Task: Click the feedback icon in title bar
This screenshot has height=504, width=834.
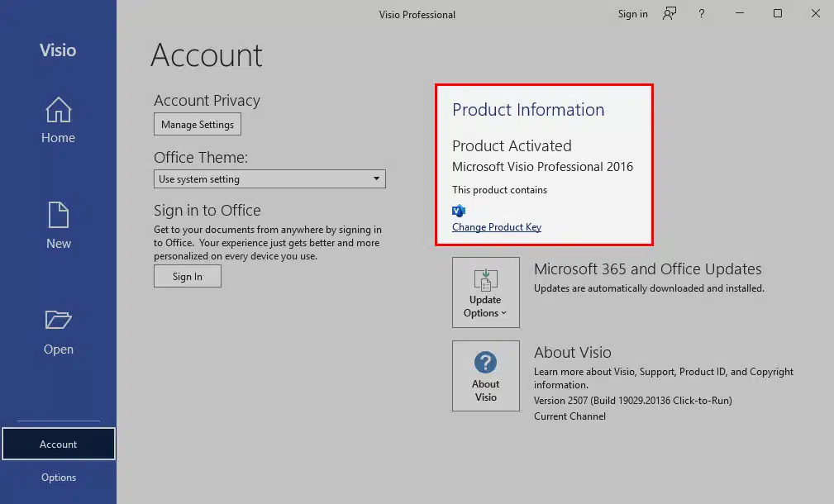Action: pyautogui.click(x=670, y=14)
